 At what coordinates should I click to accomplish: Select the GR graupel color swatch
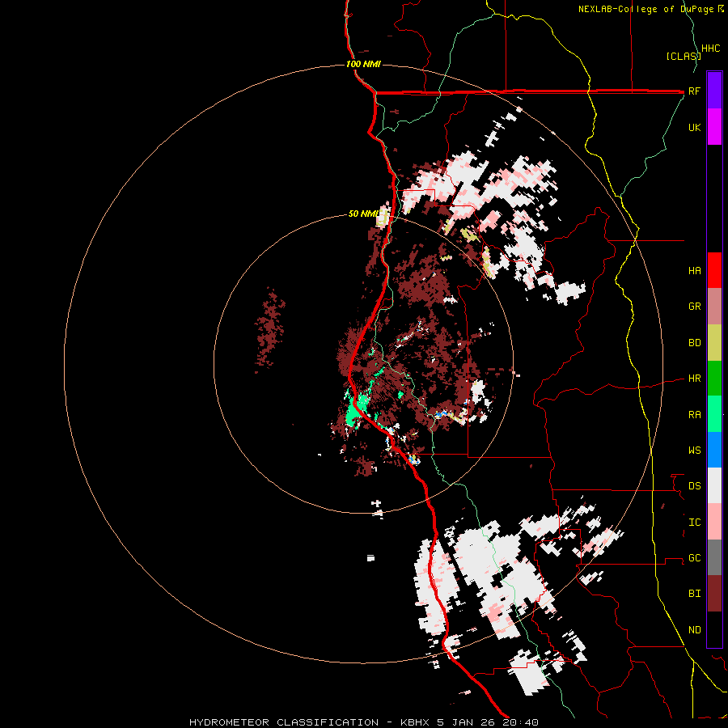[714, 307]
